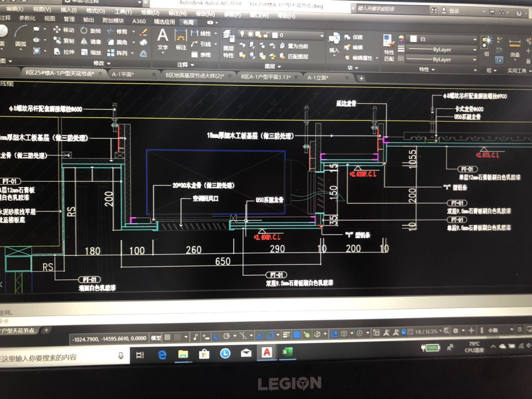Screen dimensions: 532x399
Task: Select the Linear (线性) dimension tool
Action: coord(201,33)
